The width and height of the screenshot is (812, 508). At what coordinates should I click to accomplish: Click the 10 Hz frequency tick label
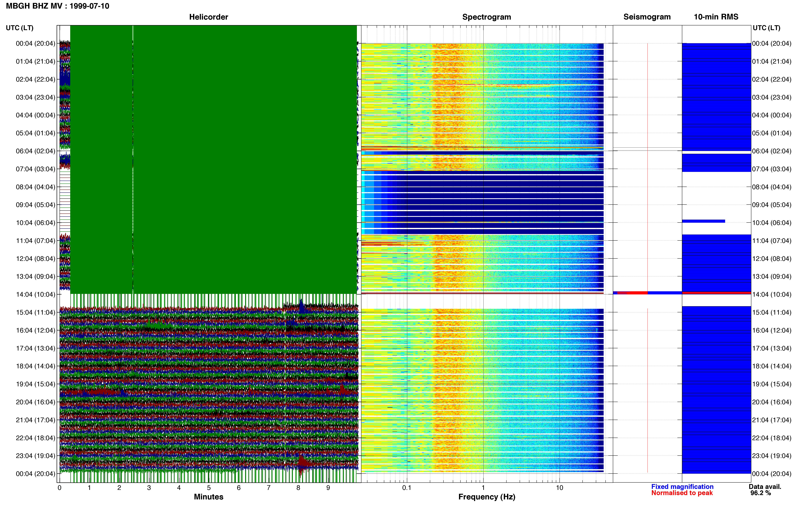coord(559,487)
